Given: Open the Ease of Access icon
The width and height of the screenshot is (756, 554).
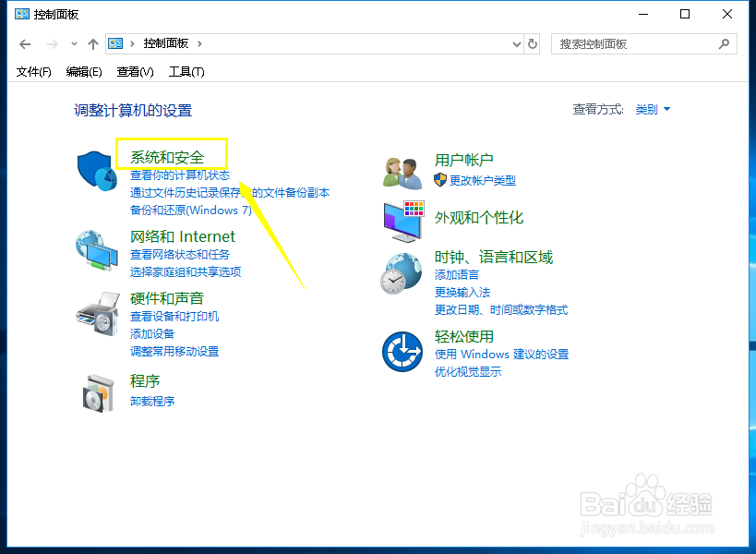Looking at the screenshot, I should click(402, 352).
